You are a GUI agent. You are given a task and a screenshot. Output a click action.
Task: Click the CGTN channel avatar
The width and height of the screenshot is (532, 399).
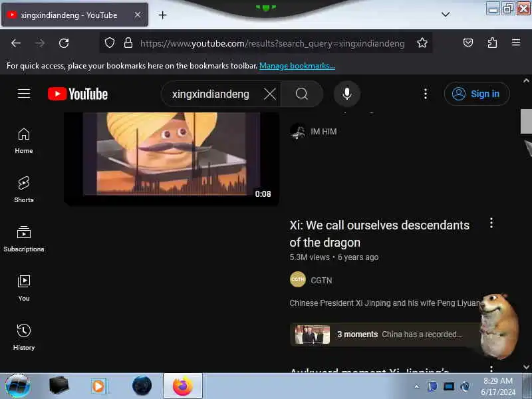click(x=298, y=279)
